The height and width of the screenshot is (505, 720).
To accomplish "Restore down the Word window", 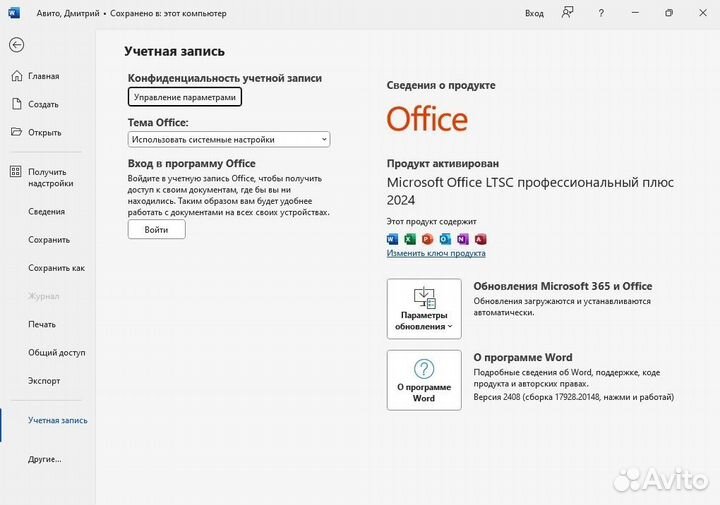I will click(x=669, y=13).
